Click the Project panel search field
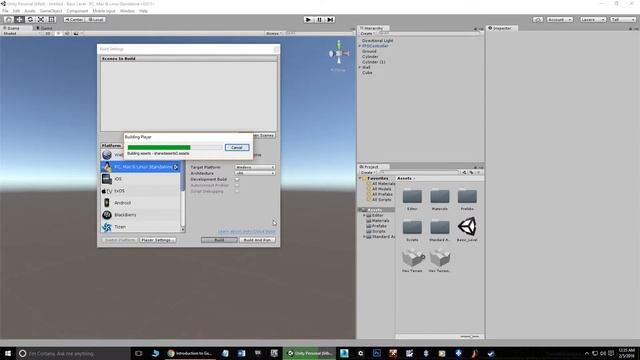The image size is (640, 360). click(x=419, y=173)
